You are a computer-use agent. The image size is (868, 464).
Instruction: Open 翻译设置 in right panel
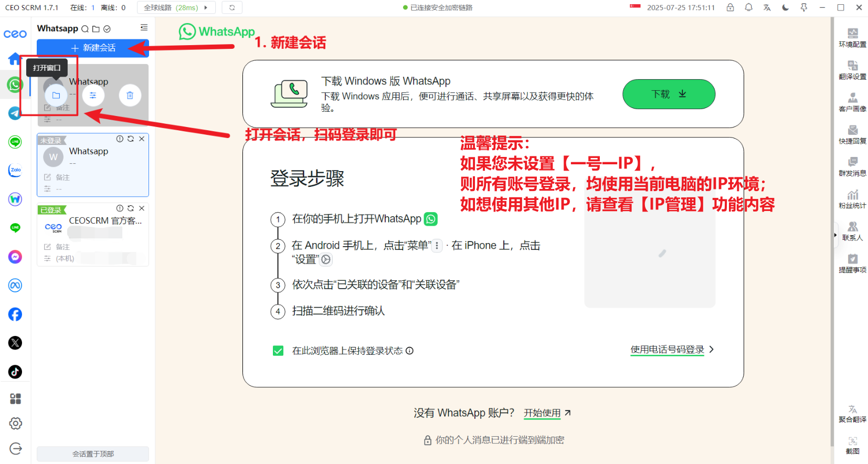pos(853,70)
